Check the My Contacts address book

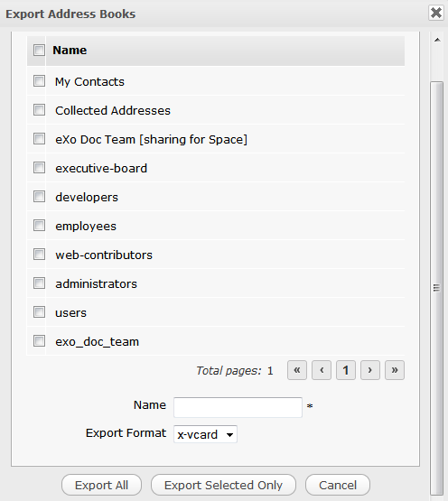[x=39, y=81]
